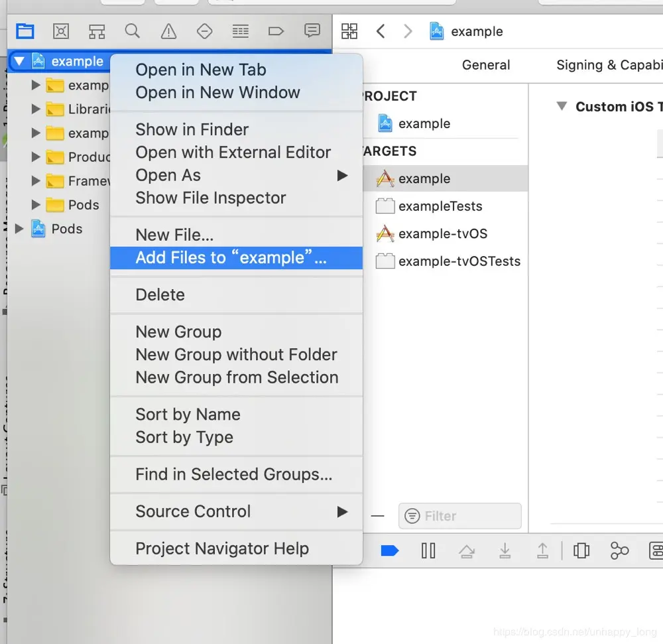Open the Issue navigator warning icon
Viewport: 663px width, 644px height.
click(x=168, y=31)
